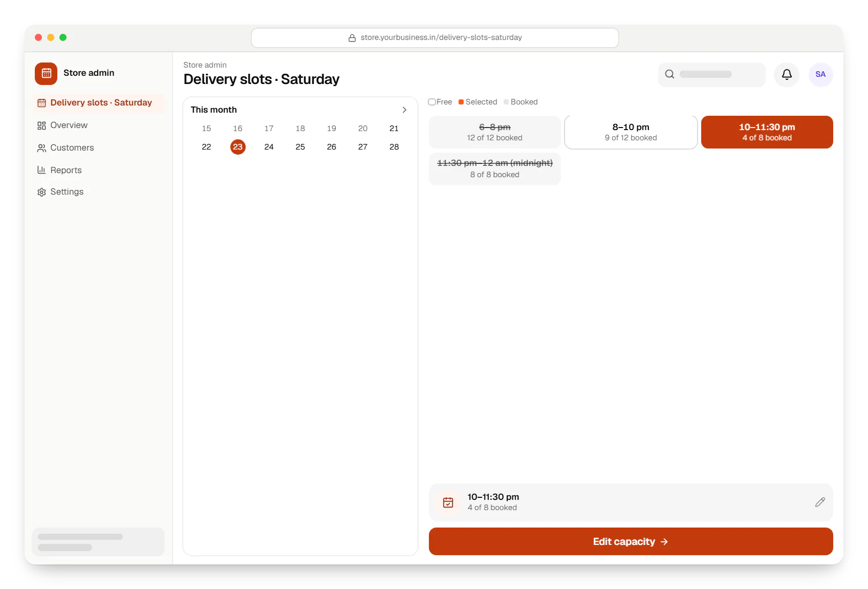Click the browser address bar URL
The width and height of the screenshot is (868, 589).
(435, 38)
